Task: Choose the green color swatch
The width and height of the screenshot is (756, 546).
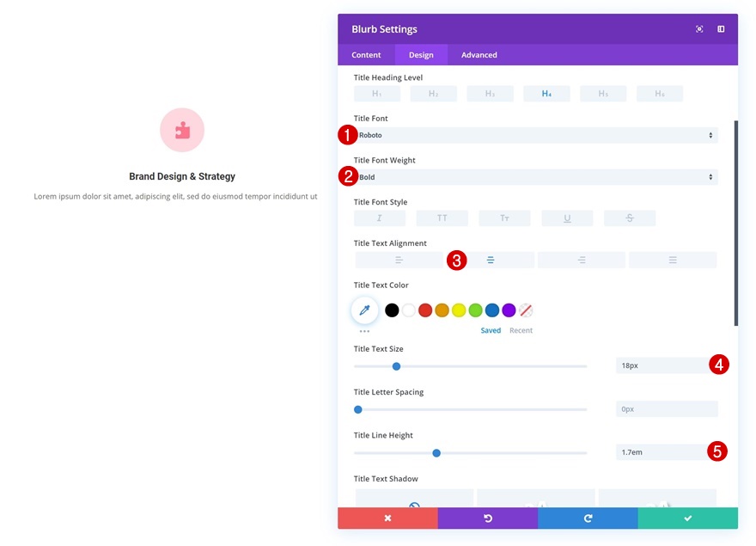Action: tap(475, 310)
